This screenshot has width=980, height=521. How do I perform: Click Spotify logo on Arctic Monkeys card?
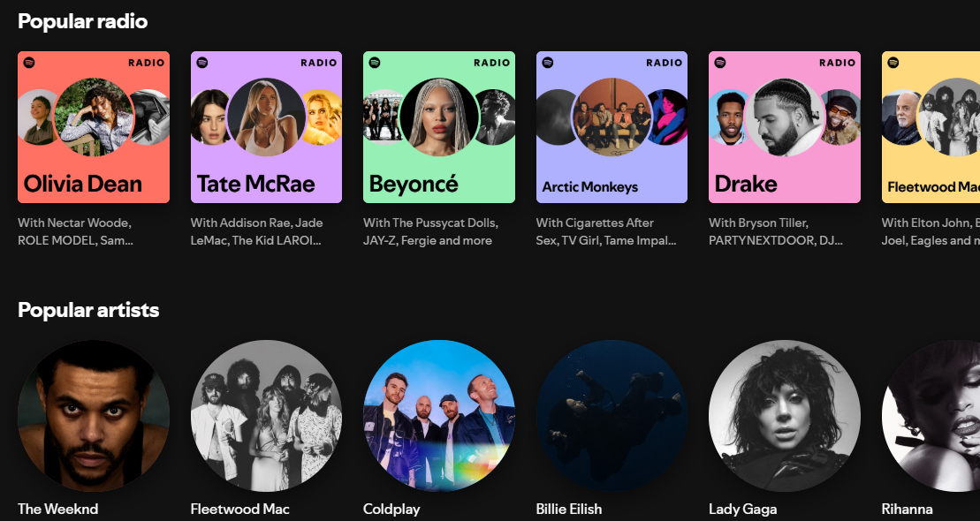click(548, 63)
